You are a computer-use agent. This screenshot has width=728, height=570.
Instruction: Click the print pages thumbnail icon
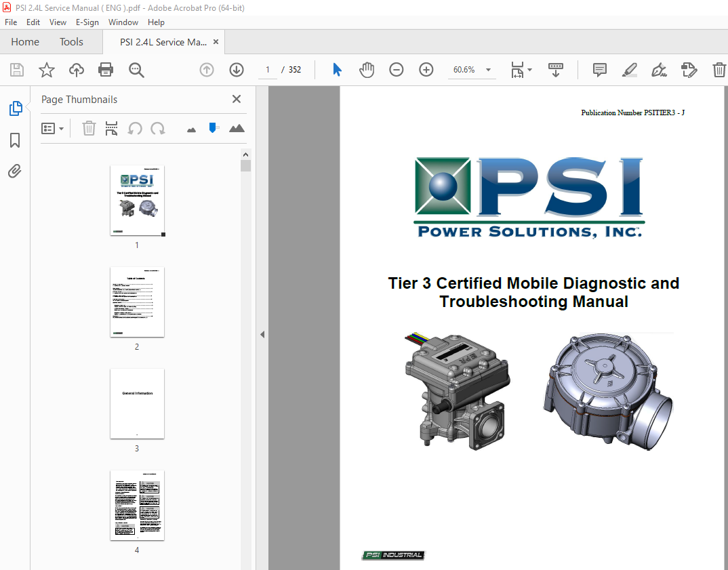click(111, 128)
